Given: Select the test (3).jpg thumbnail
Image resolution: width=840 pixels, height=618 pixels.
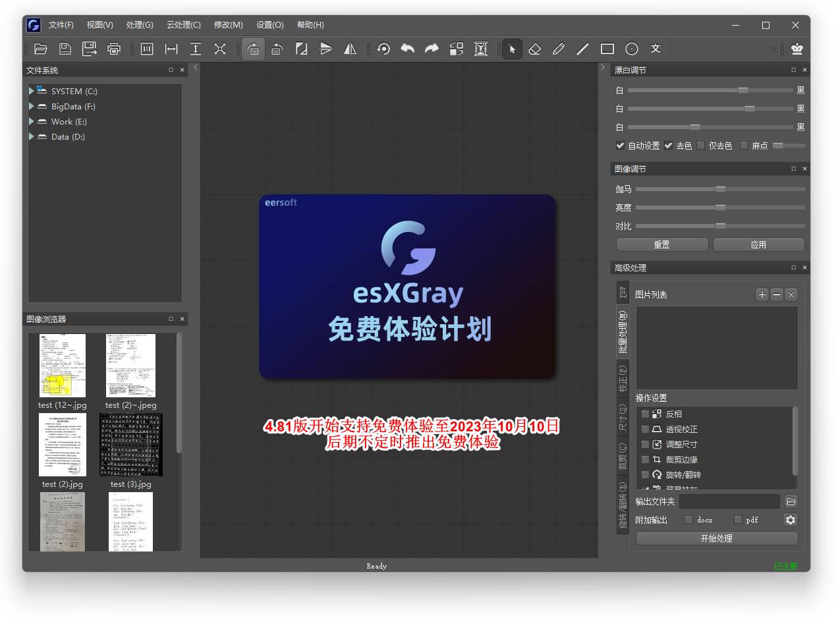Looking at the screenshot, I should pyautogui.click(x=130, y=444).
